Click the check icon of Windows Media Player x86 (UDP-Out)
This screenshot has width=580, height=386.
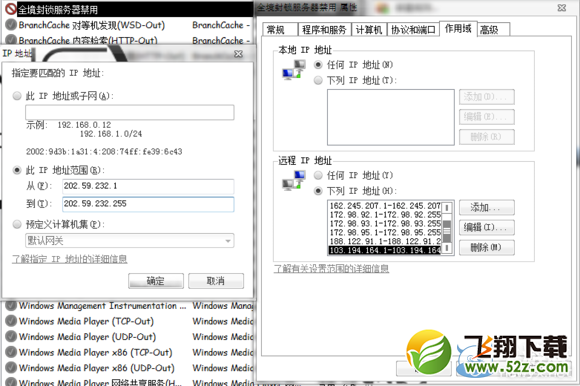click(11, 368)
